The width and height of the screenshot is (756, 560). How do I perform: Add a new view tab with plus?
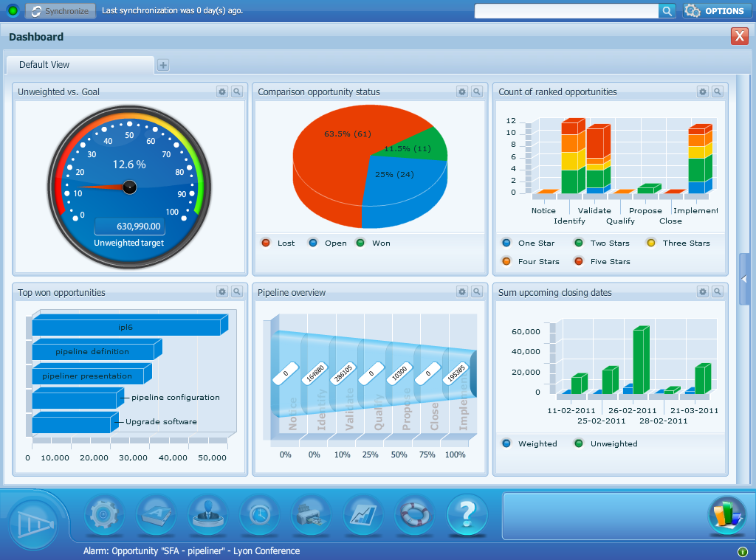163,65
